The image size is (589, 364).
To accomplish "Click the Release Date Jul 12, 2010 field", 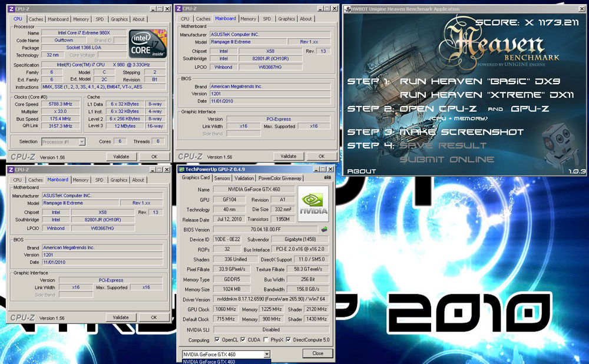I will [x=229, y=219].
